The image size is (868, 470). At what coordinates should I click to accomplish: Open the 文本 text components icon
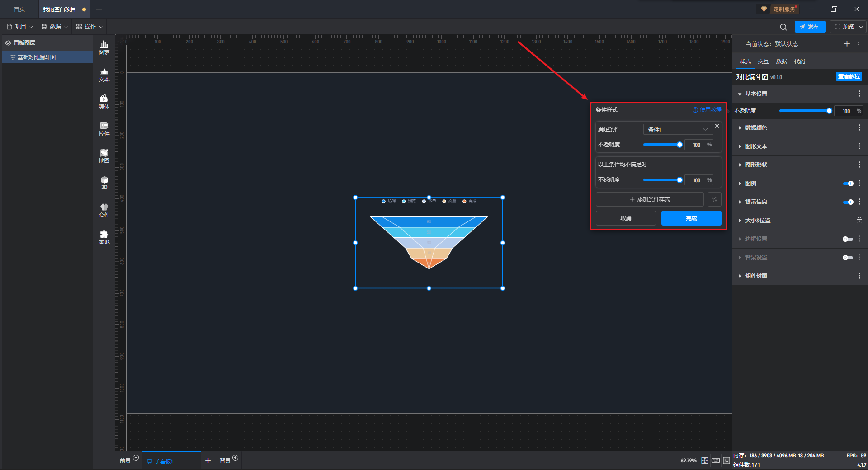[104, 75]
